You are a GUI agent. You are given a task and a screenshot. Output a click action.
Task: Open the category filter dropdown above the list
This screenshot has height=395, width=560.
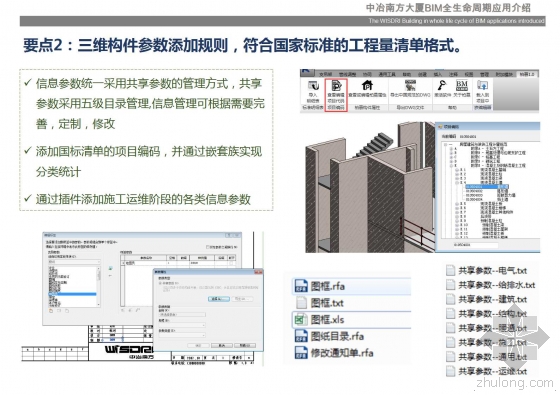click(x=74, y=262)
